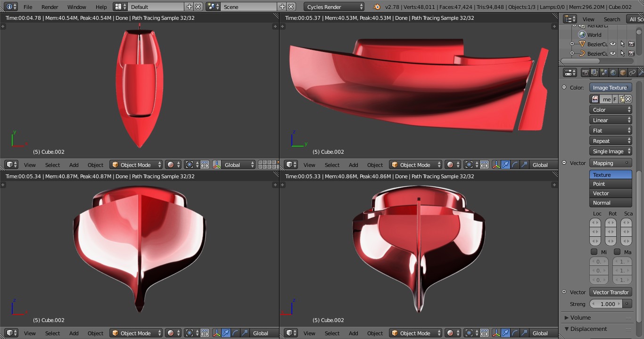The width and height of the screenshot is (644, 339).
Task: Toggle renderability camera of second BezierCurve object
Action: pos(631,53)
